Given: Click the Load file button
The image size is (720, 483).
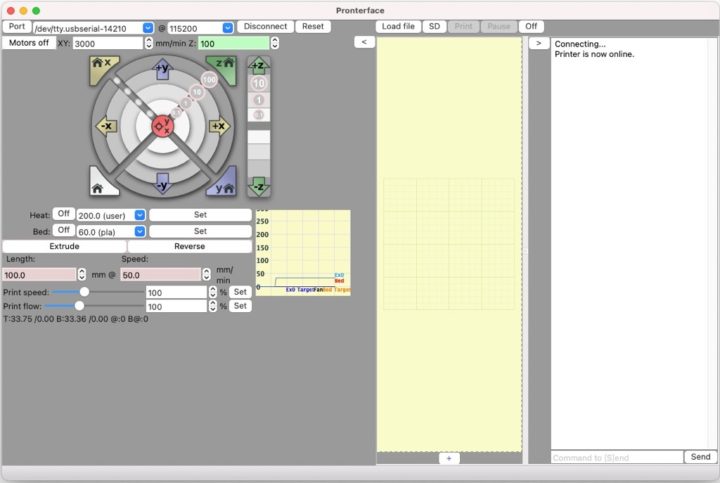Looking at the screenshot, I should (x=398, y=26).
